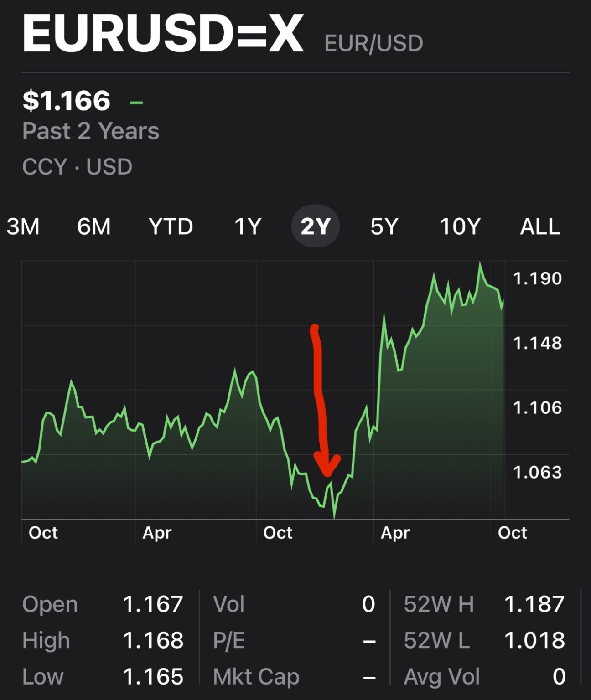This screenshot has height=700, width=591.
Task: Tap the Mkt Cap stat label
Action: (x=256, y=676)
